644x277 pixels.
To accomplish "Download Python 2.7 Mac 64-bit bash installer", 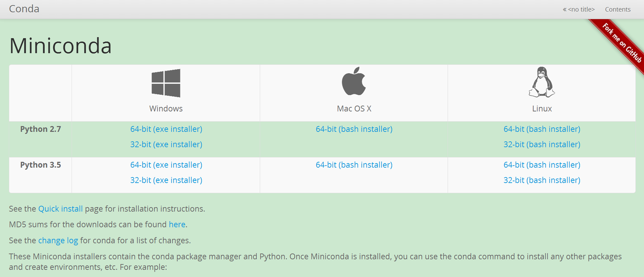I will tap(354, 129).
